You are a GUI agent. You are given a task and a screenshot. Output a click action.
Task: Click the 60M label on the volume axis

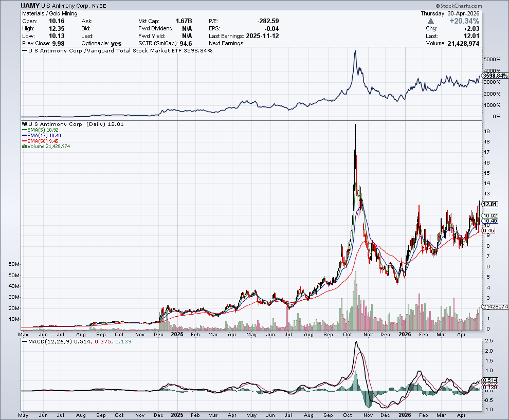tap(14, 264)
